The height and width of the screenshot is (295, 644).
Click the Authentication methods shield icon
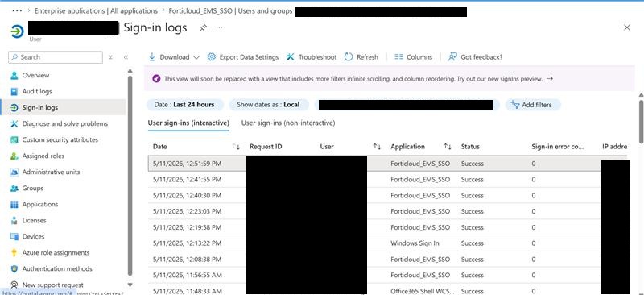click(x=14, y=268)
